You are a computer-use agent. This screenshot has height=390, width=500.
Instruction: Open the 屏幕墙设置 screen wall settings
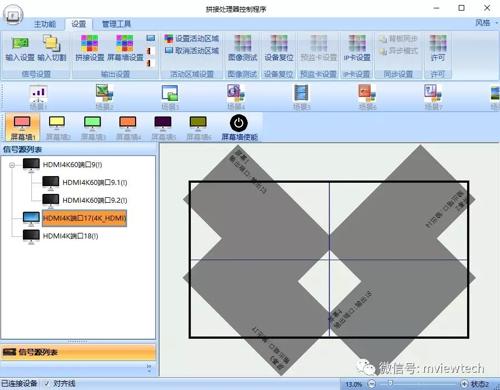[125, 49]
